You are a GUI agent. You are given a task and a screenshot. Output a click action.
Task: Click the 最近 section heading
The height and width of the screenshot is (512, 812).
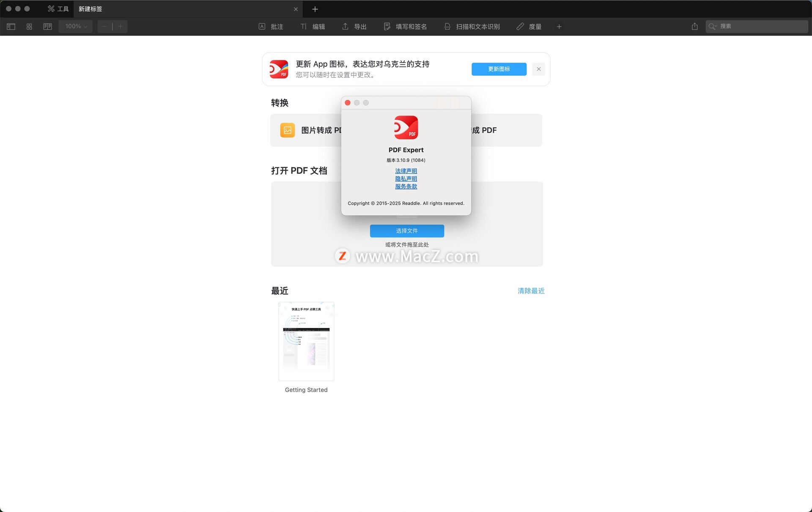pos(280,291)
